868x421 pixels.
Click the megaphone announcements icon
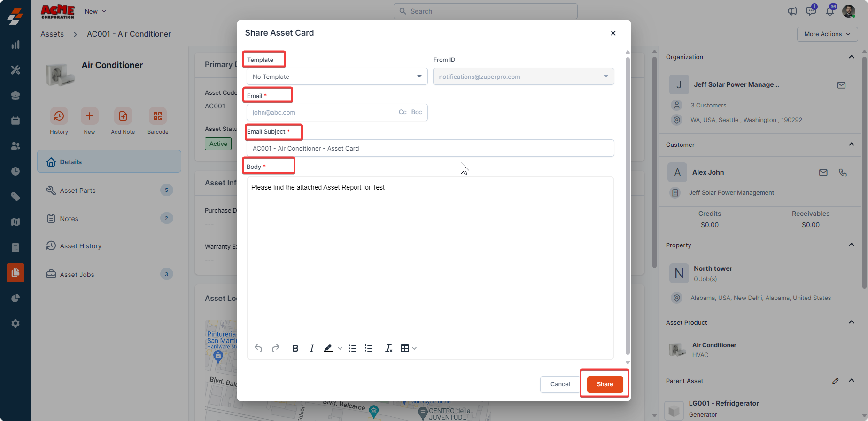click(792, 11)
